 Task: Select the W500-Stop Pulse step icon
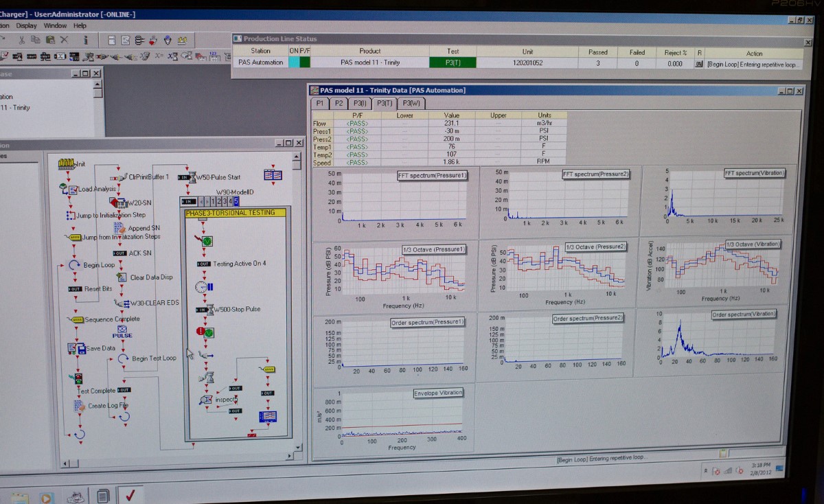pyautogui.click(x=205, y=310)
